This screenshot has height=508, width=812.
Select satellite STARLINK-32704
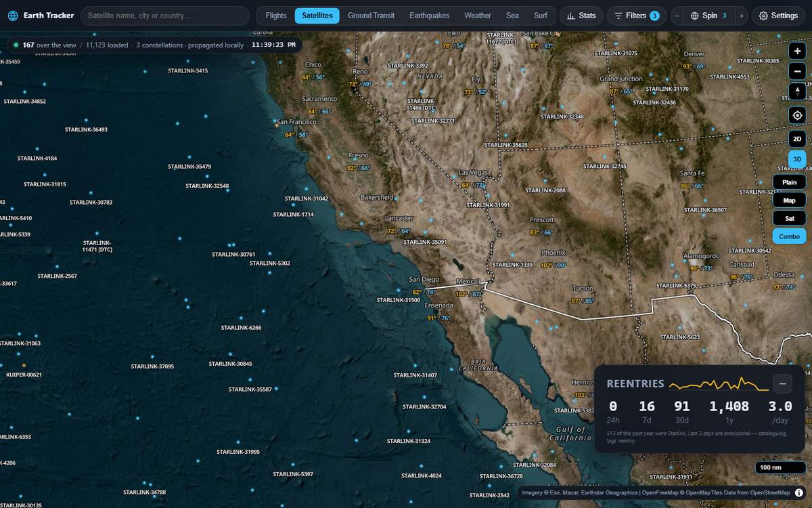(x=424, y=407)
